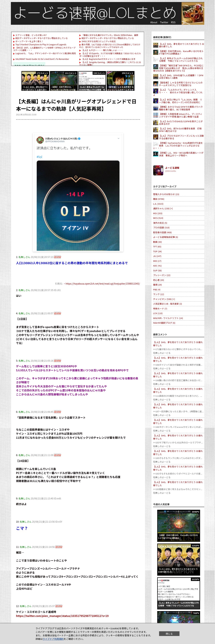
Task: Open the 530コメント featured thumbnail
Action: click(x=92, y=81)
